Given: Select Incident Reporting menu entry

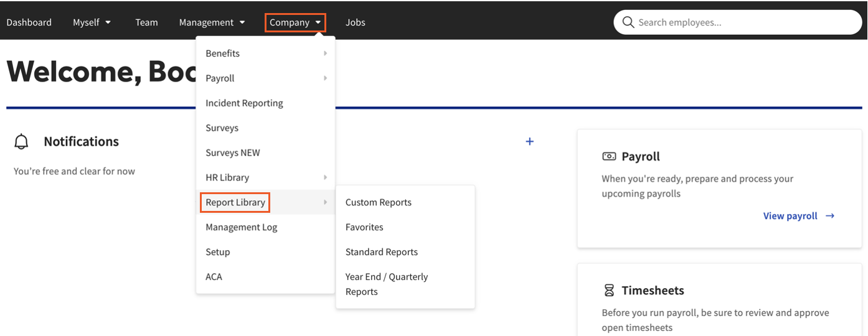Looking at the screenshot, I should 244,103.
